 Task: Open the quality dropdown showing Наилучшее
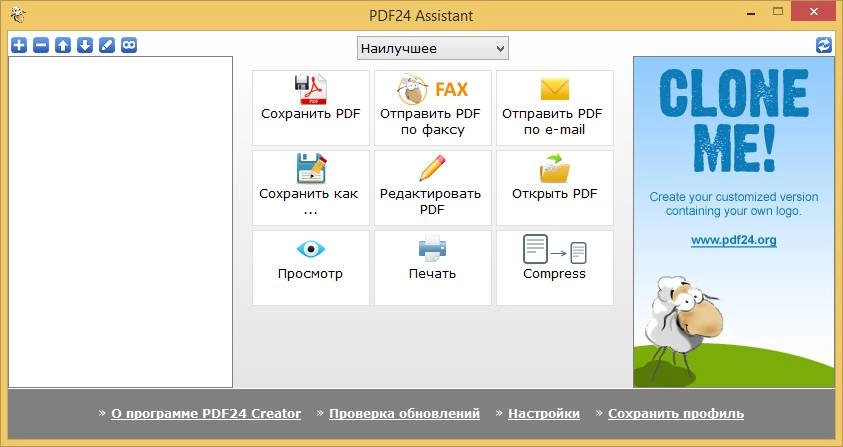(x=433, y=48)
